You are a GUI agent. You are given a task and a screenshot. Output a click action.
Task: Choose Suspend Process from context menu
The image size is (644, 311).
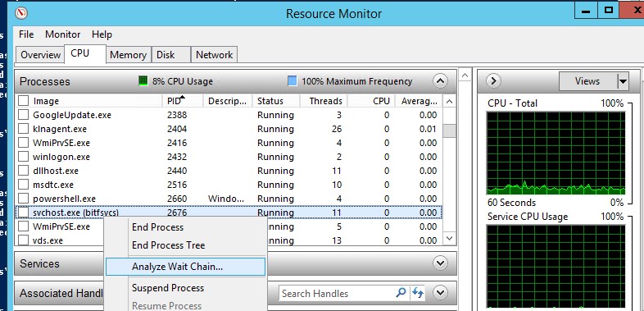186,288
